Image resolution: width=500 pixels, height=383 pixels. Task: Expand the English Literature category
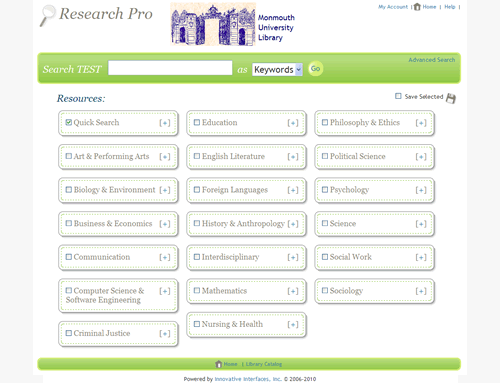[x=293, y=157]
